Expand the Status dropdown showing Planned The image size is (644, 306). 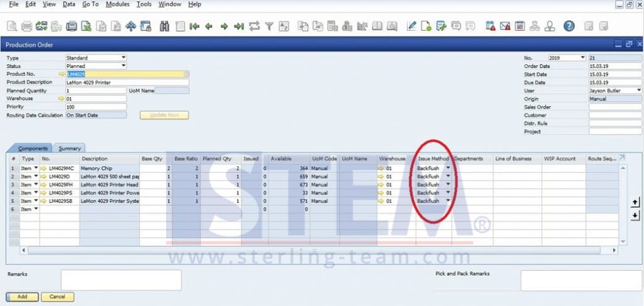point(123,66)
